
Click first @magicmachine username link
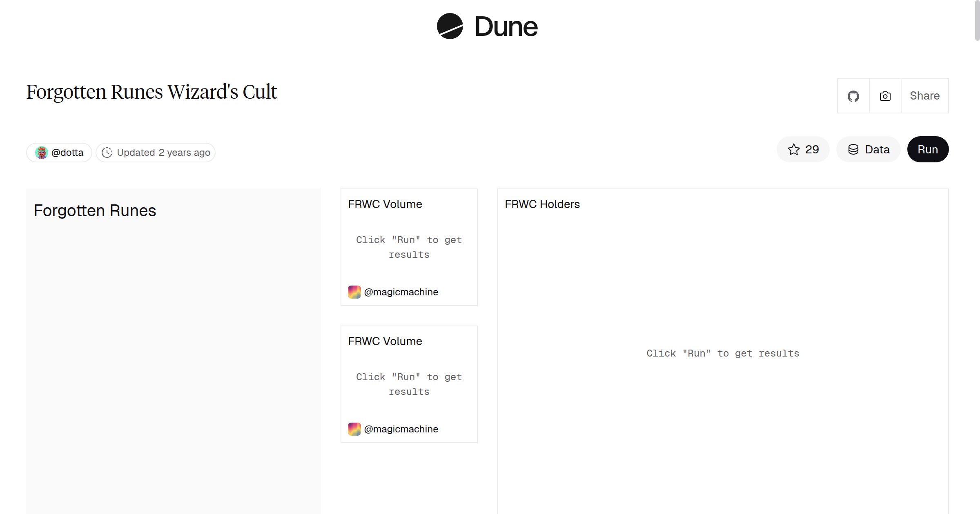click(x=401, y=292)
